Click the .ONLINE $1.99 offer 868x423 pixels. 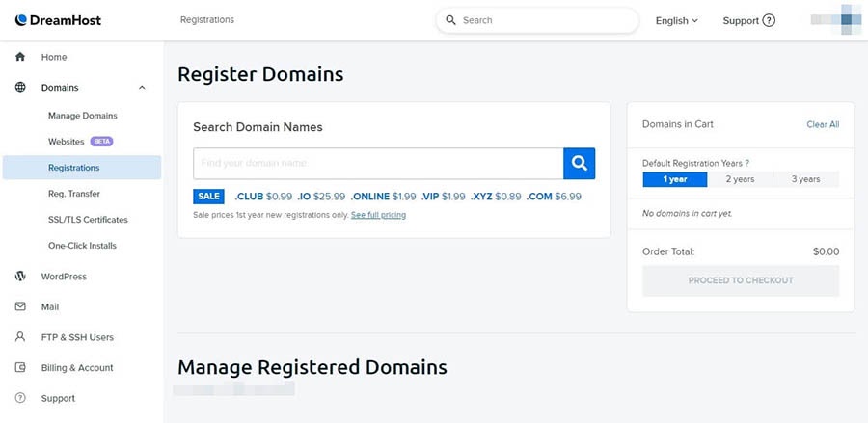click(383, 197)
